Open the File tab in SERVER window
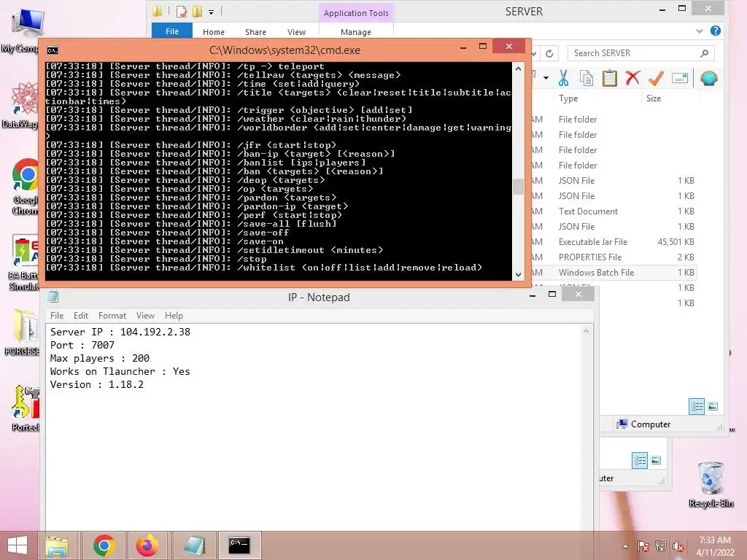The height and width of the screenshot is (560, 747). pyautogui.click(x=172, y=31)
